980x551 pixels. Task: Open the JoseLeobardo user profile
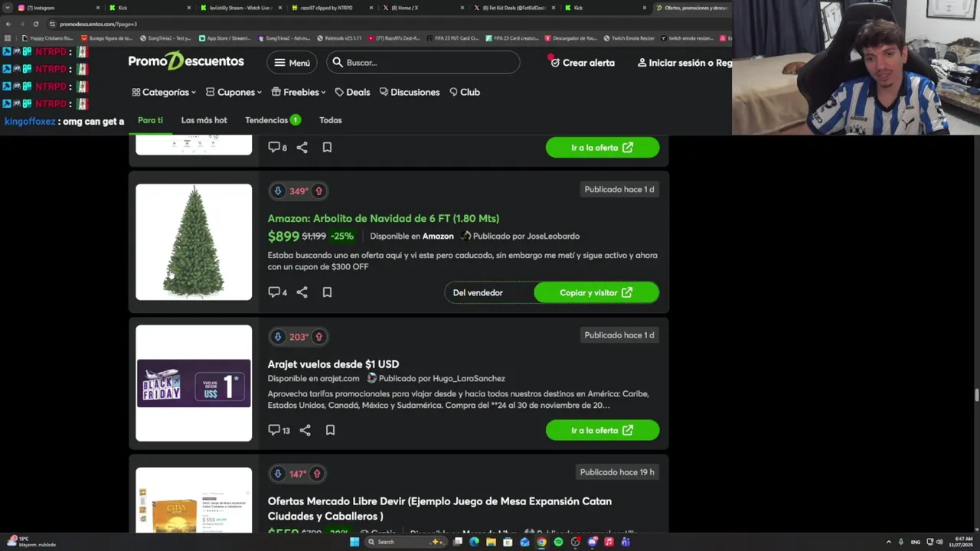click(553, 236)
